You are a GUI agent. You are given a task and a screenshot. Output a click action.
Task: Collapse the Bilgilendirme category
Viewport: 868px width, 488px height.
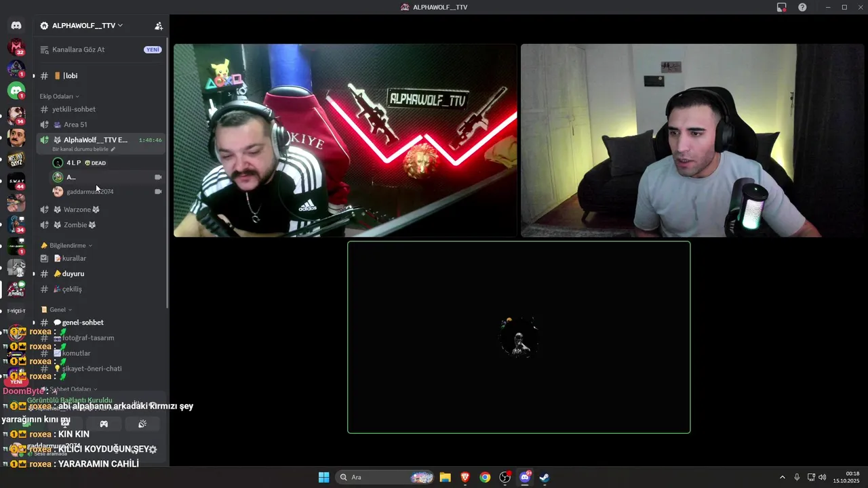point(66,245)
